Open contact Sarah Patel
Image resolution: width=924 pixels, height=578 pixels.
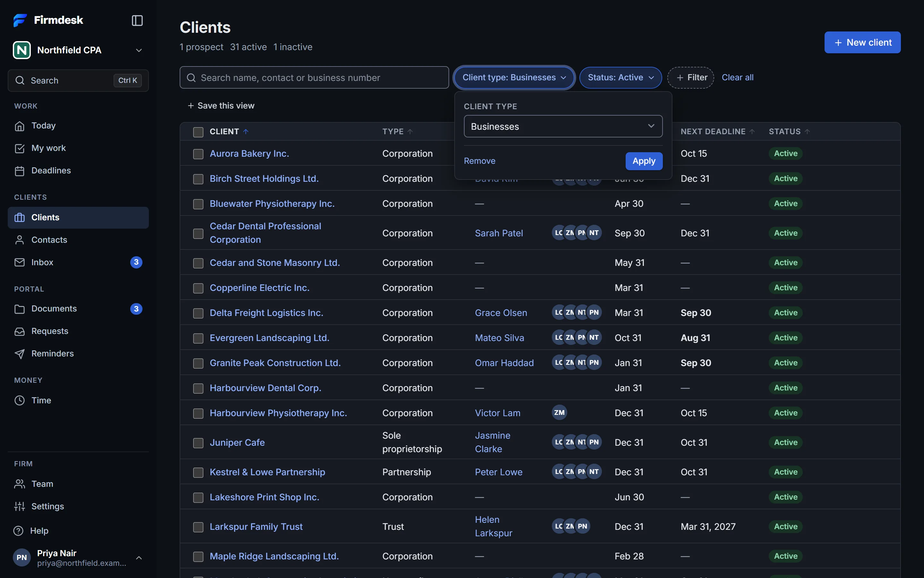click(499, 233)
